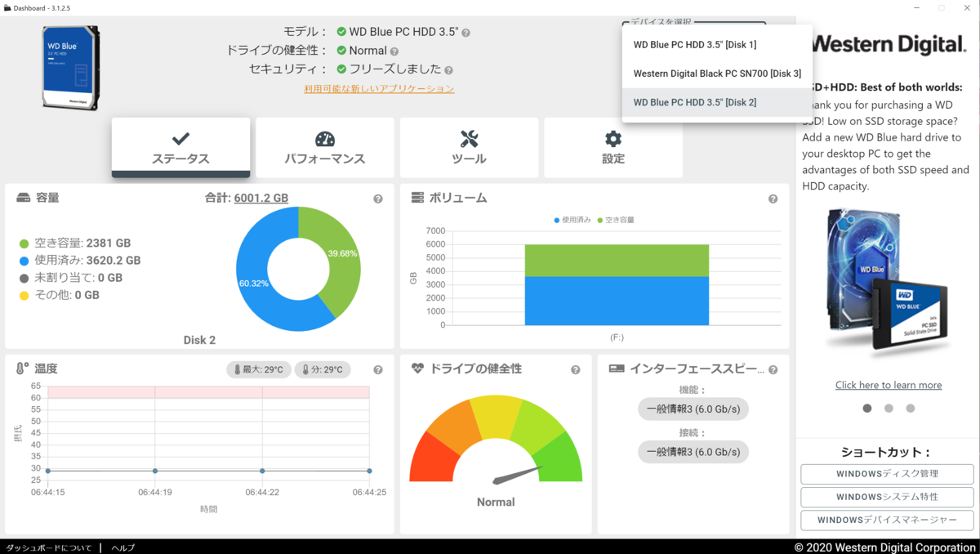
Task: Click help icon beside ドライブの健全性 Normal header
Action: pyautogui.click(x=394, y=51)
